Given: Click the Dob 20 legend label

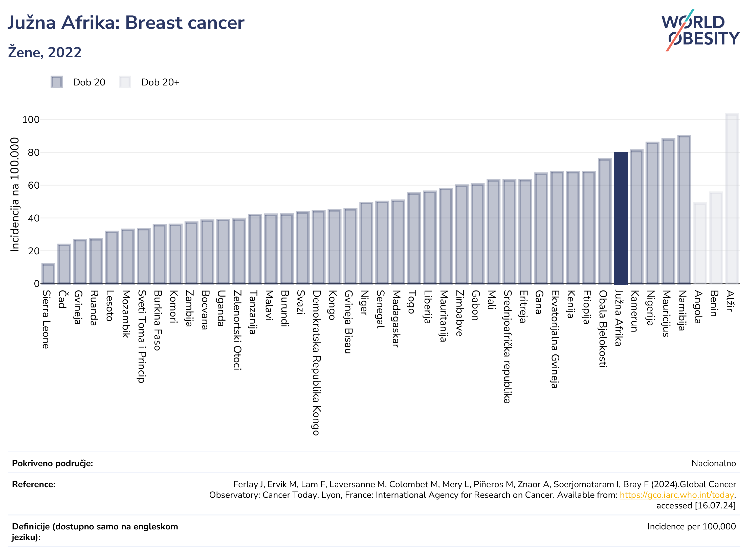Looking at the screenshot, I should 89,82.
